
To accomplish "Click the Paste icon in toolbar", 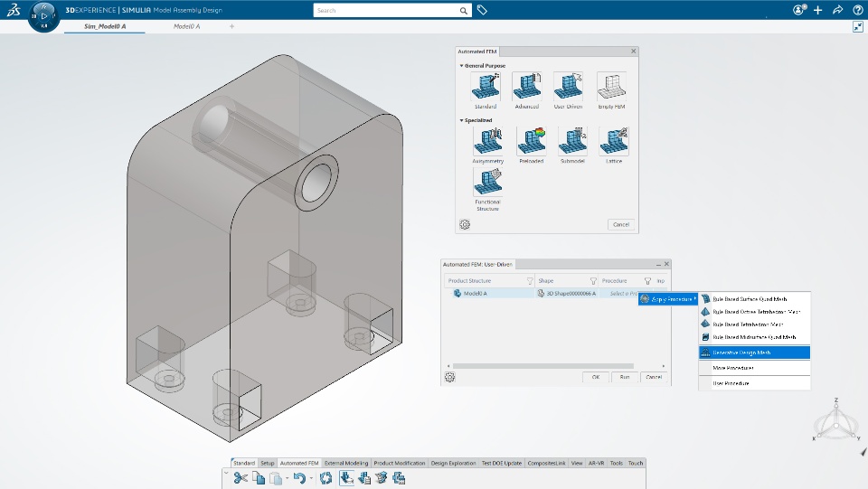I will [x=276, y=478].
